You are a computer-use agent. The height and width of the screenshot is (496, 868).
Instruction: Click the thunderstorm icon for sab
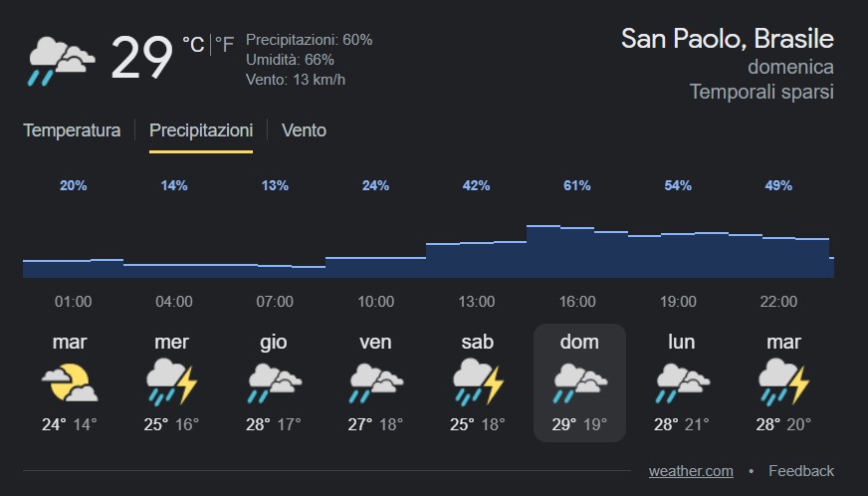[x=478, y=382]
